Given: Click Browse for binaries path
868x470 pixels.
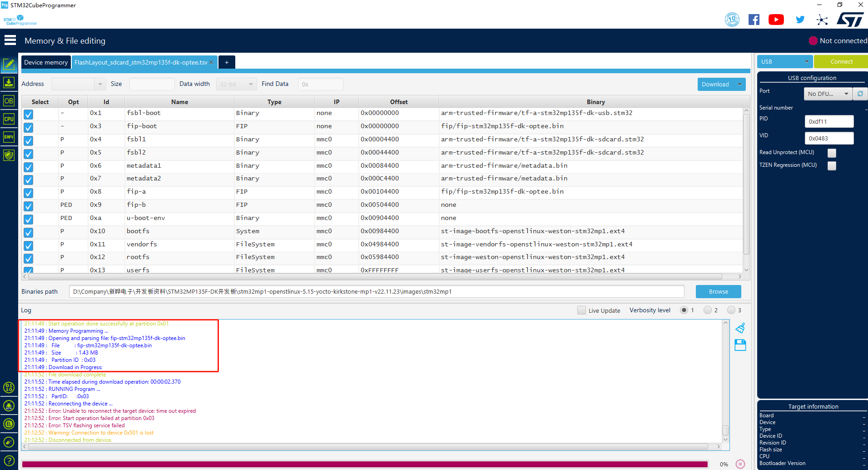Looking at the screenshot, I should 718,291.
